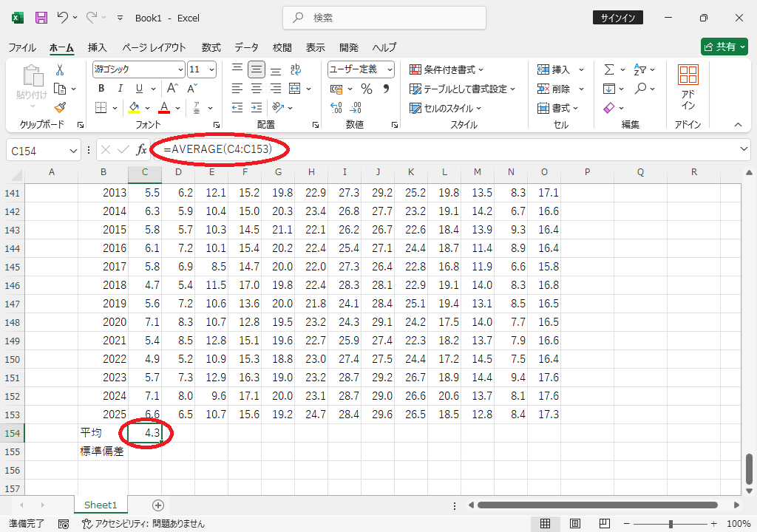Pick the yellow fill color button
The height and width of the screenshot is (532, 757).
pyautogui.click(x=134, y=108)
